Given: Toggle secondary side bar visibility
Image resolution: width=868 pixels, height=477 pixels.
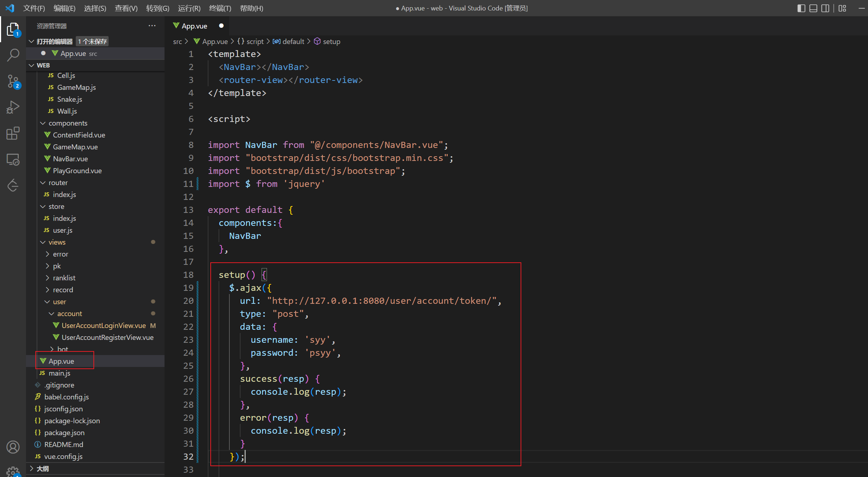Looking at the screenshot, I should point(825,8).
